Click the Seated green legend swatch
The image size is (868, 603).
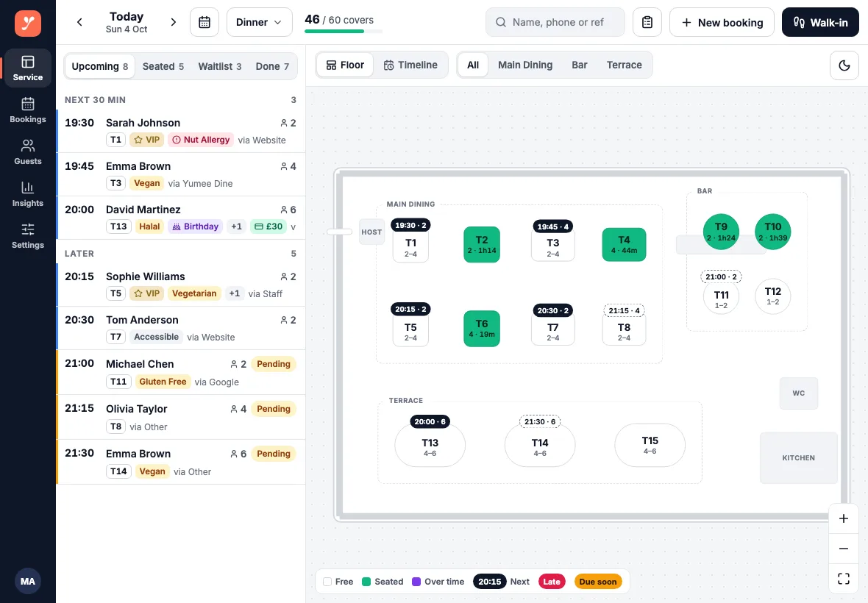(366, 582)
